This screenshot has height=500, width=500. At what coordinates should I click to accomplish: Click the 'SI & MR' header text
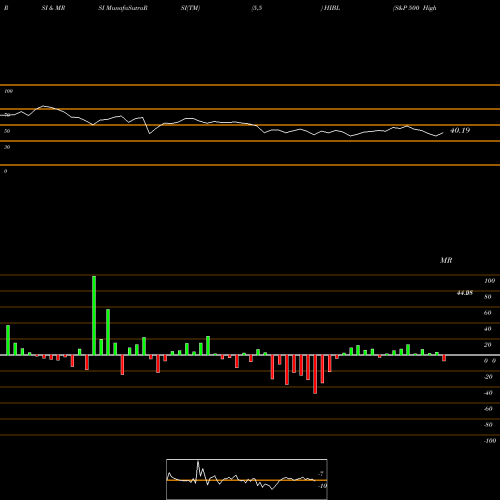53,8
